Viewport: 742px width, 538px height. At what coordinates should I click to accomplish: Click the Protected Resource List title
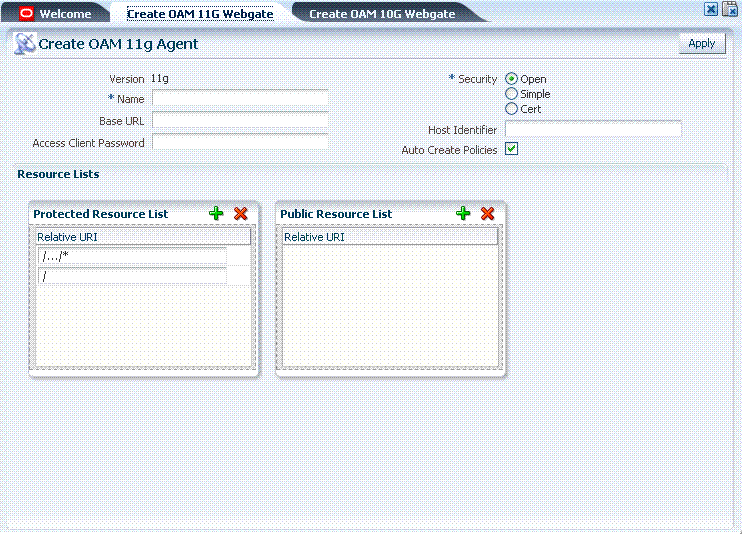click(101, 214)
